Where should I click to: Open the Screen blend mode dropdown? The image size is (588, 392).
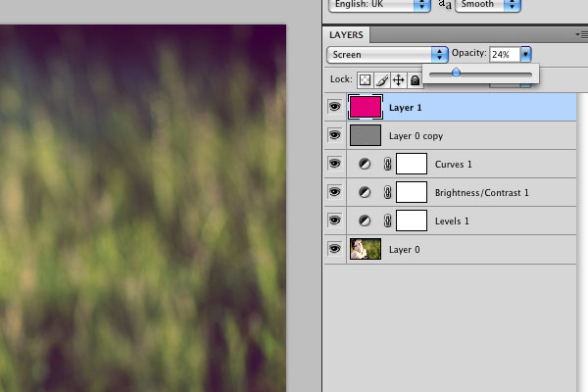(x=387, y=54)
